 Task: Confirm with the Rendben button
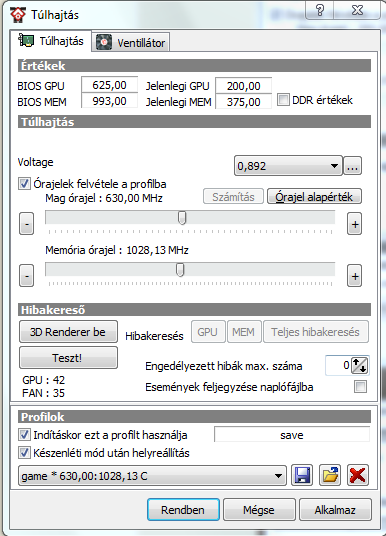(183, 510)
